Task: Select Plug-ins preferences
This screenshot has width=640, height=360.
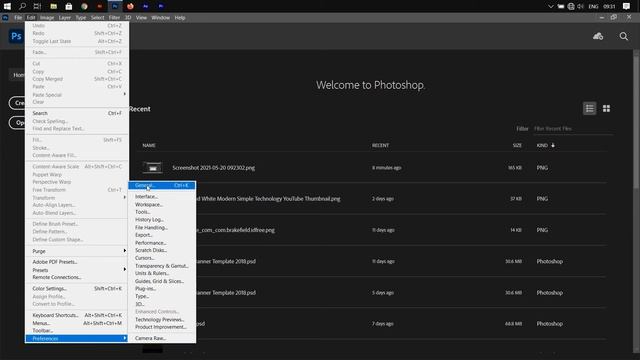Action: point(162,289)
